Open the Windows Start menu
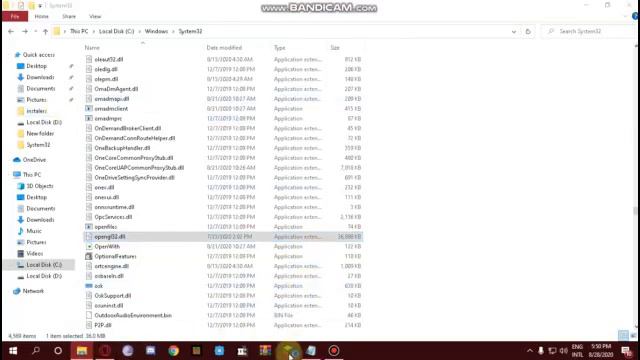Viewport: 640px width, 360px height. (x=13, y=351)
